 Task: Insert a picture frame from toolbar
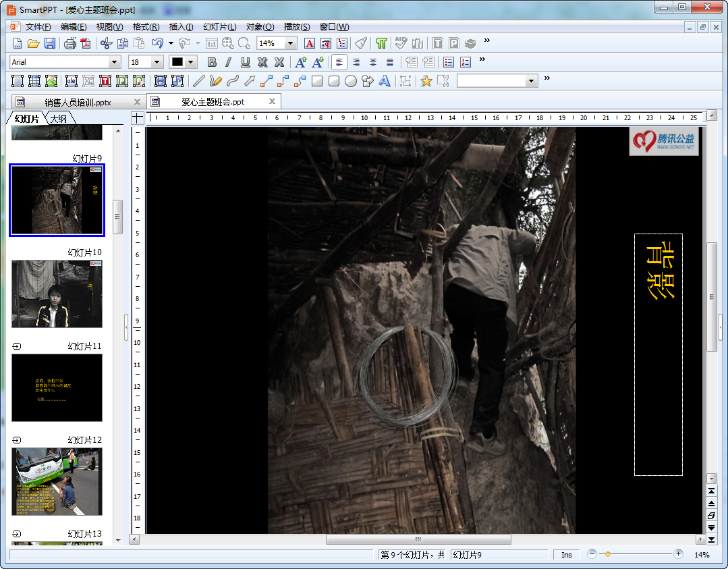point(51,81)
